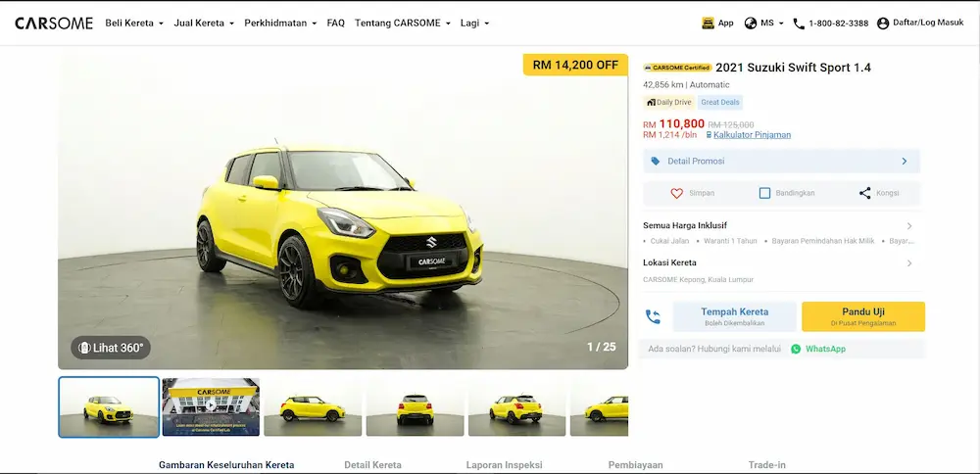Expand Semua Harga Inklusif chevron
Image resolution: width=980 pixels, height=474 pixels.
coord(909,226)
